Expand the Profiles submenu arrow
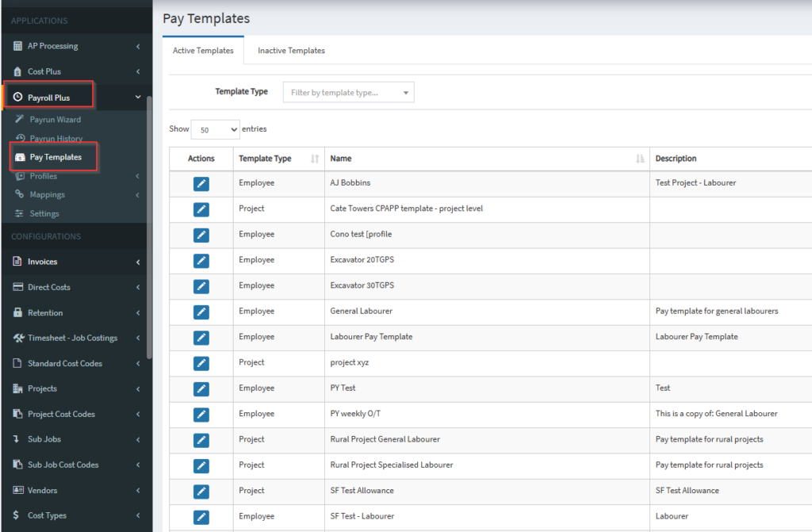 (138, 176)
